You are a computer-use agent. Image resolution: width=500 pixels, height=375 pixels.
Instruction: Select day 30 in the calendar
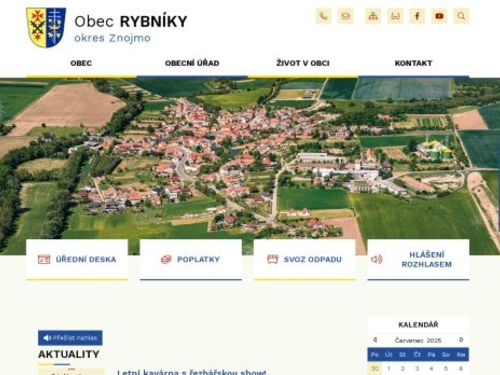pyautogui.click(x=375, y=369)
